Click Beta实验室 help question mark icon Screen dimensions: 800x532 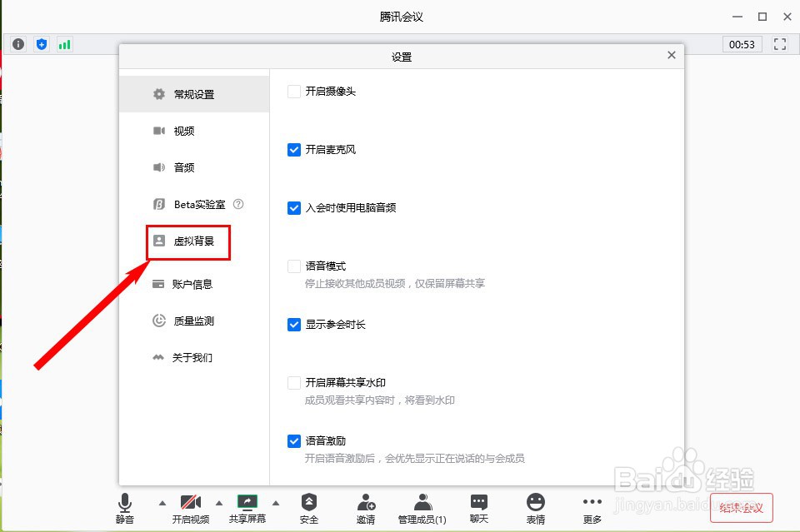pyautogui.click(x=238, y=204)
